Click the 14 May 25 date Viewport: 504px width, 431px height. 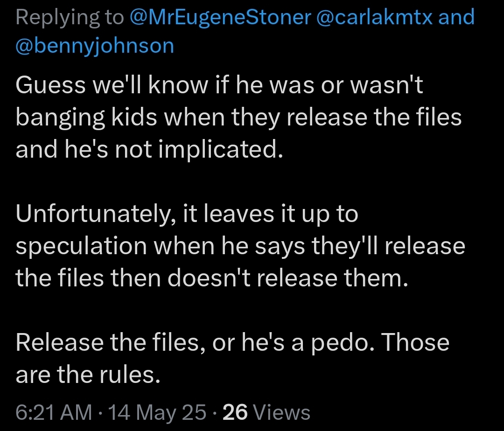pos(157,412)
